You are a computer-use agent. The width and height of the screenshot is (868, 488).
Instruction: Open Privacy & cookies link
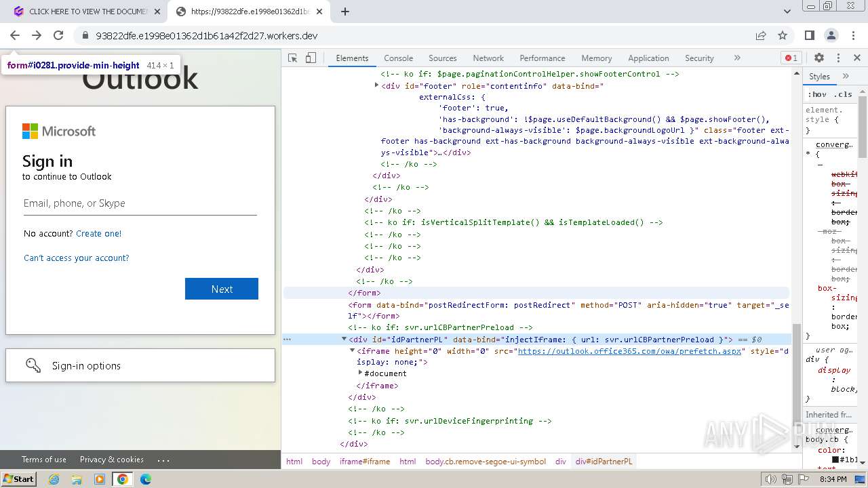[x=112, y=460]
